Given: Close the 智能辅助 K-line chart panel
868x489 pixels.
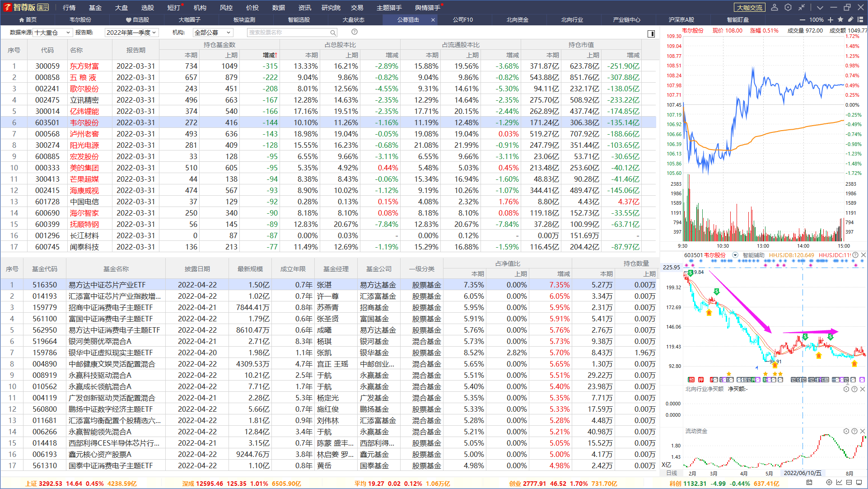Looking at the screenshot, I should coord(863,255).
